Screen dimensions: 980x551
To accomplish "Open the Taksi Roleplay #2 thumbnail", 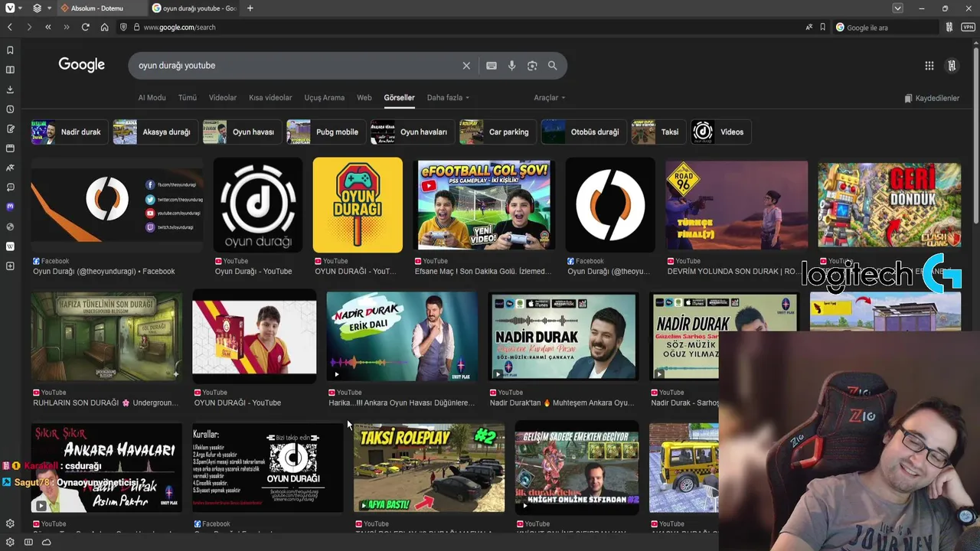I will click(x=430, y=468).
